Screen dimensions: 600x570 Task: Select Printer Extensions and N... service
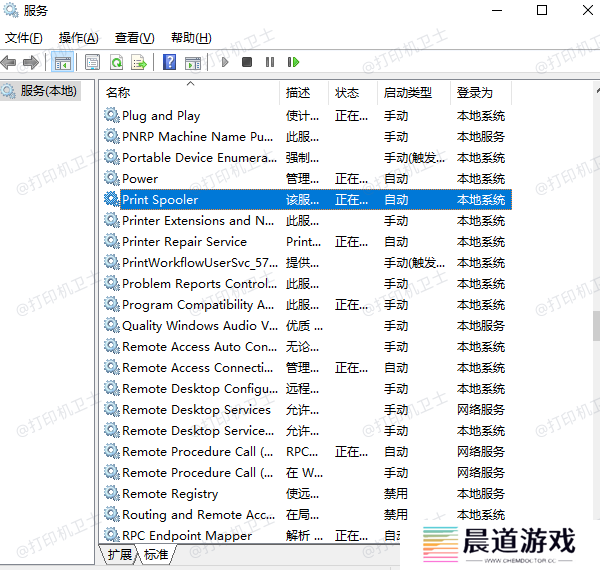click(x=307, y=221)
